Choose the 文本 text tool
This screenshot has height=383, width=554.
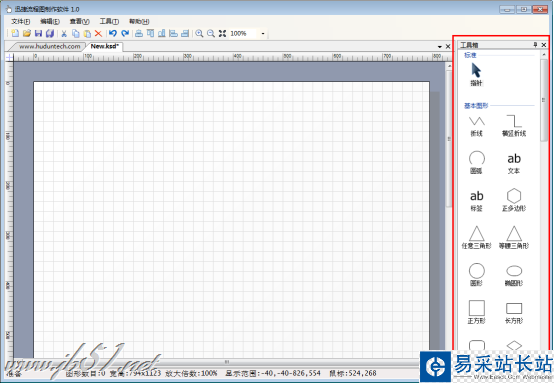(514, 163)
